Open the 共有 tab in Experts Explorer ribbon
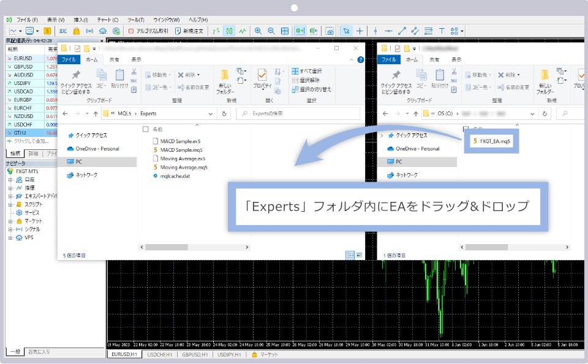Image resolution: width=588 pixels, height=364 pixels. (x=115, y=59)
